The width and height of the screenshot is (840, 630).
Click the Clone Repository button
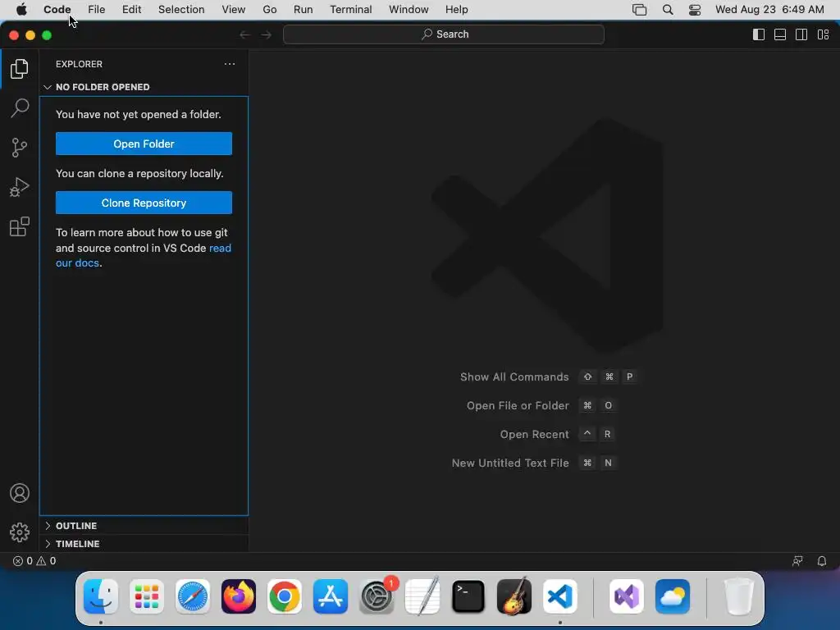[144, 203]
